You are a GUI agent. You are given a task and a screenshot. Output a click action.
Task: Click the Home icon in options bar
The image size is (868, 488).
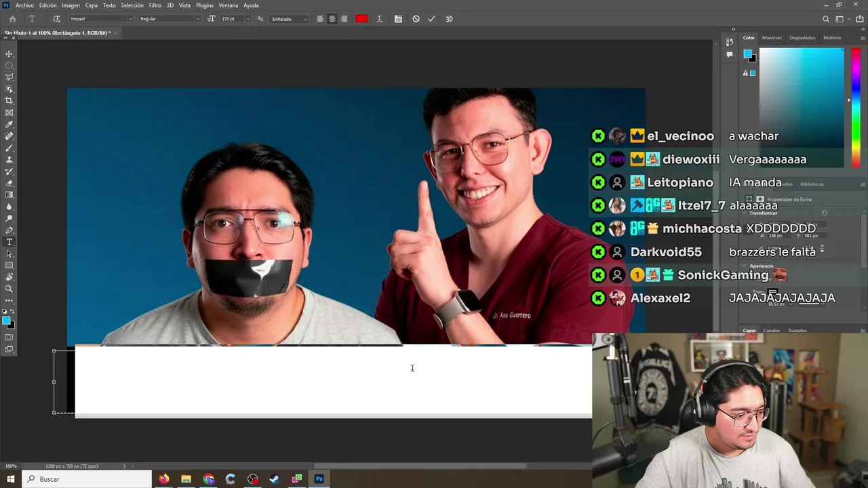[12, 19]
